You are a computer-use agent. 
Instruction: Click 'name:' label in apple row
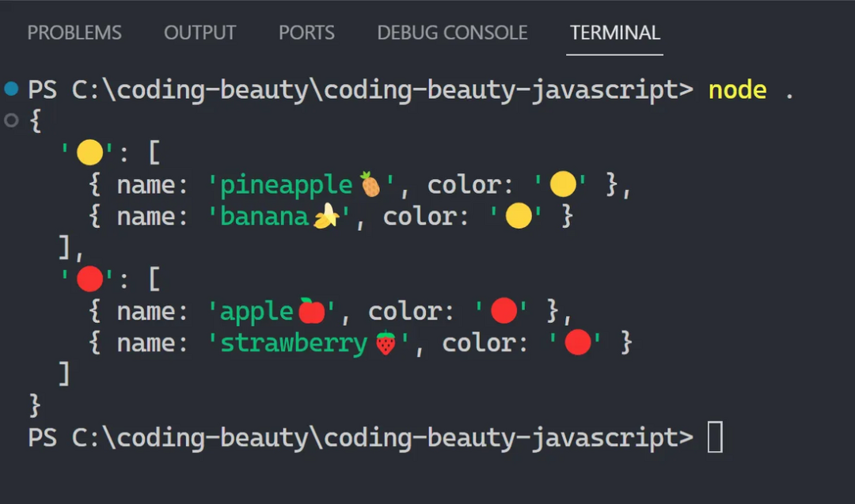tap(152, 312)
